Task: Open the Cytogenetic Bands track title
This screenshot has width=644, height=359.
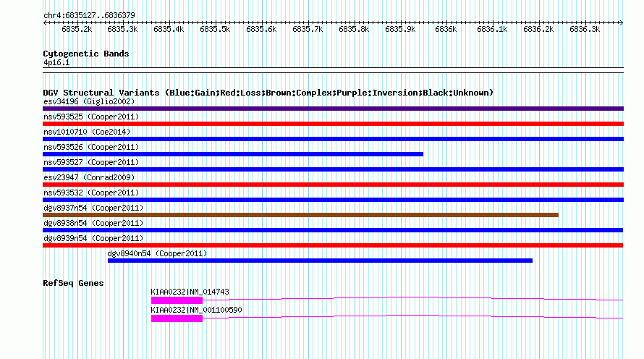Action: (x=86, y=54)
